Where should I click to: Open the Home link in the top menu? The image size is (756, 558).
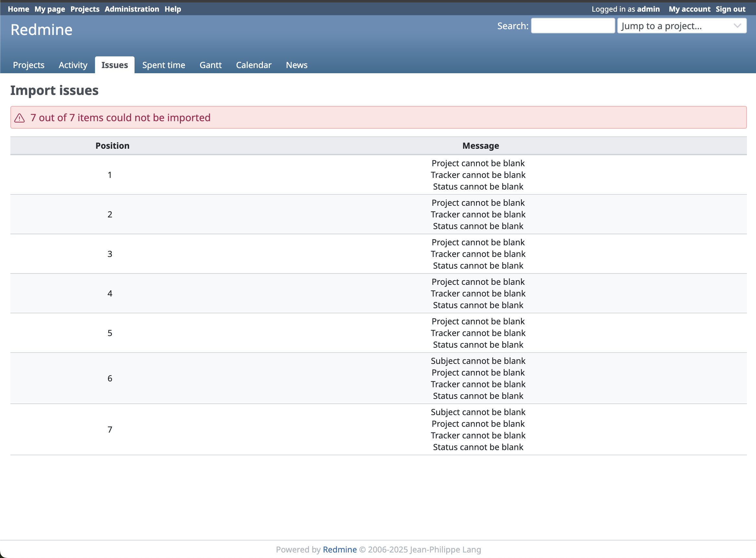(x=18, y=9)
